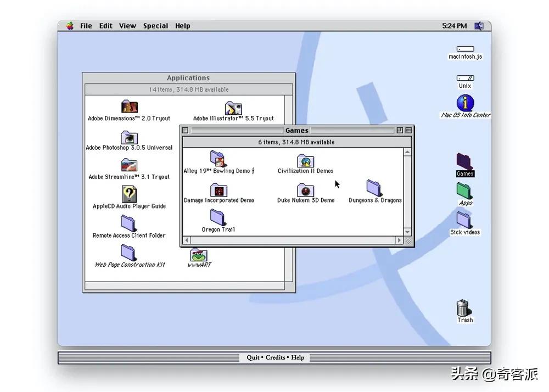Click the Games window title bar

coord(297,130)
